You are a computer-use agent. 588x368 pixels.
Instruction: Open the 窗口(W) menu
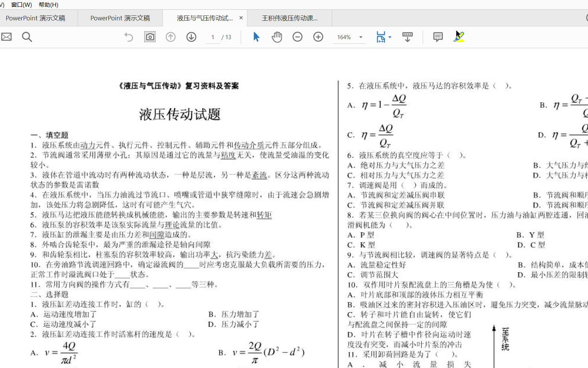point(21,5)
